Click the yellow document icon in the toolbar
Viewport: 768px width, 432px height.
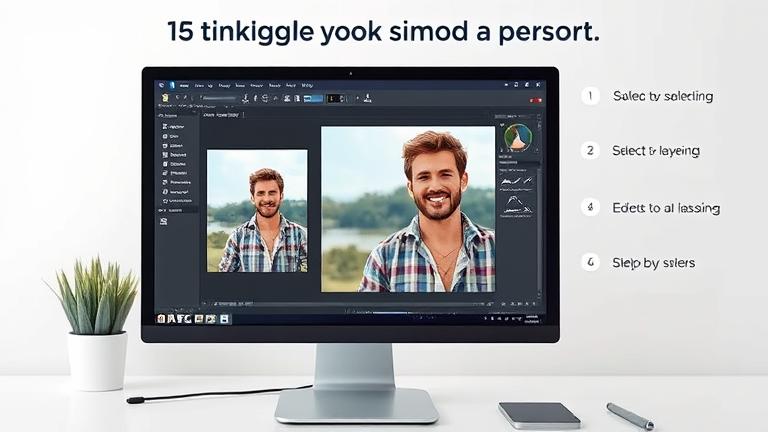pyautogui.click(x=166, y=98)
